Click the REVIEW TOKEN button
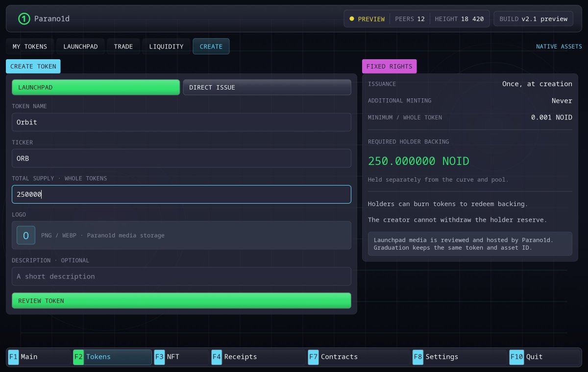 pyautogui.click(x=181, y=301)
